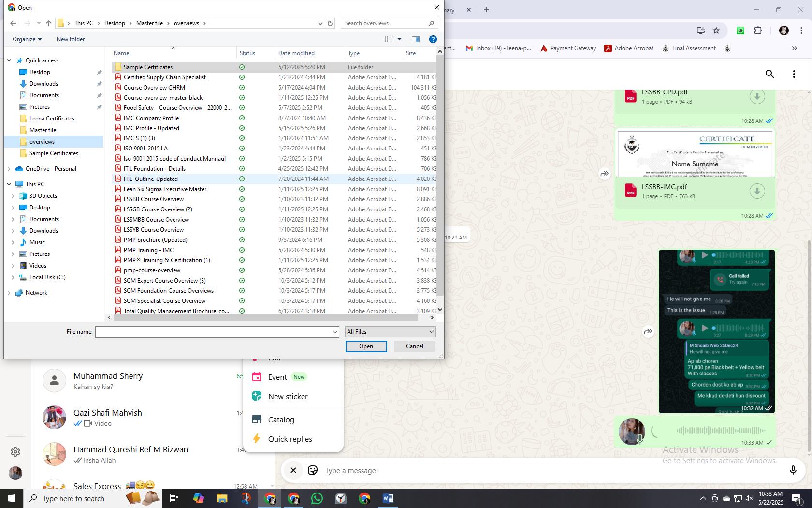Click the Up one level arrow in dialog
This screenshot has height=508, width=812.
(49, 23)
